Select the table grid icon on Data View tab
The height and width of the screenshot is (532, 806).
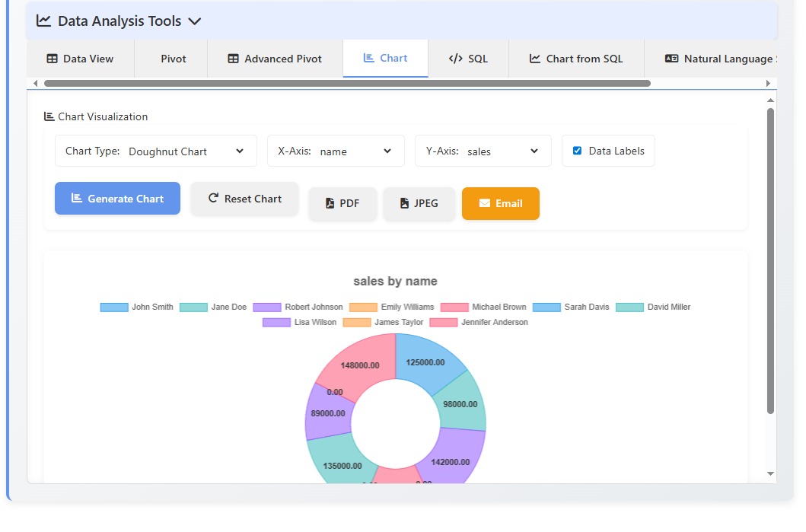pos(51,58)
